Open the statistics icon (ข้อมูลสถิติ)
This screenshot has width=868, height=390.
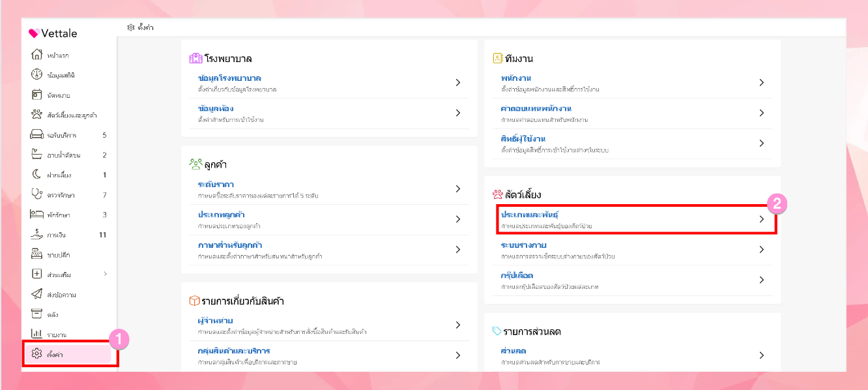[37, 75]
